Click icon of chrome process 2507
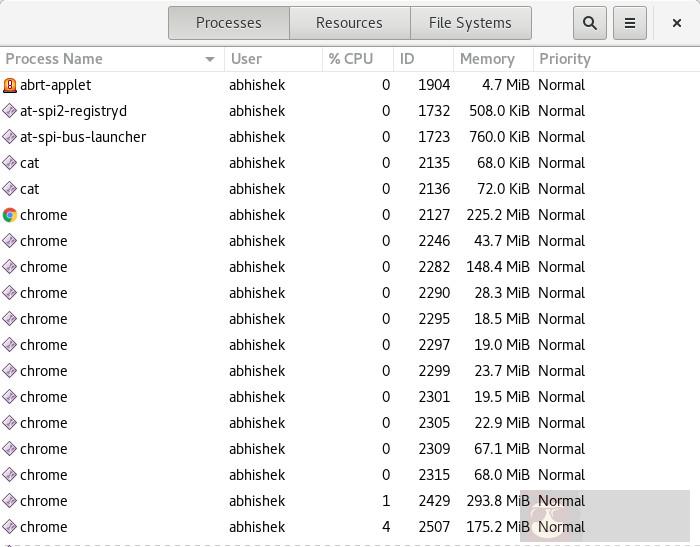The height and width of the screenshot is (547, 700). 10,527
